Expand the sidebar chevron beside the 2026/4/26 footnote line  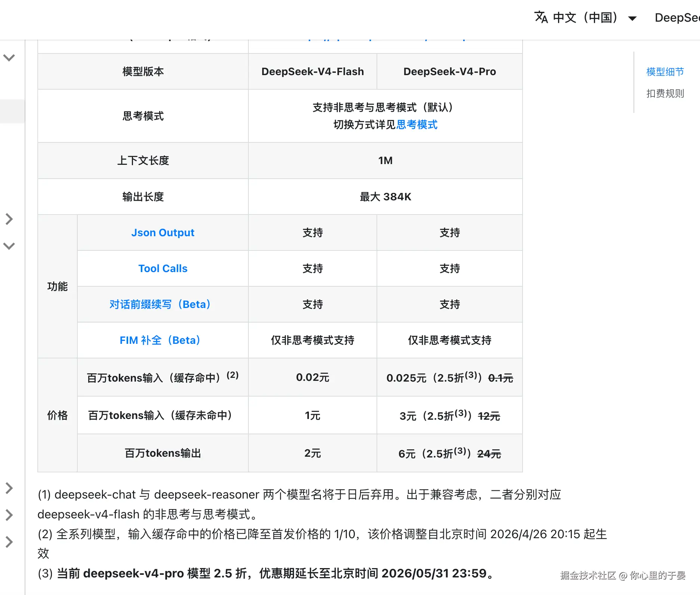click(9, 542)
